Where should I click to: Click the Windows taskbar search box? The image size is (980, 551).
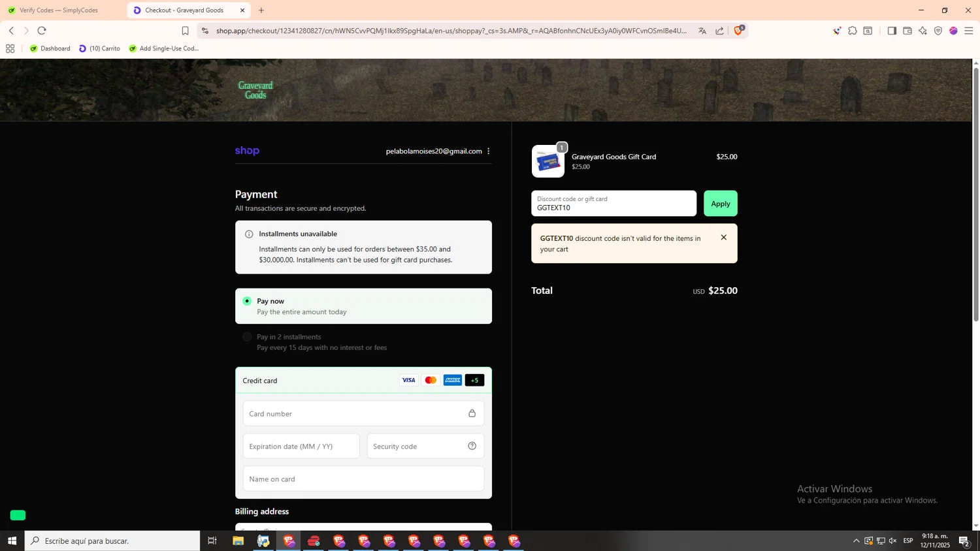coord(112,541)
